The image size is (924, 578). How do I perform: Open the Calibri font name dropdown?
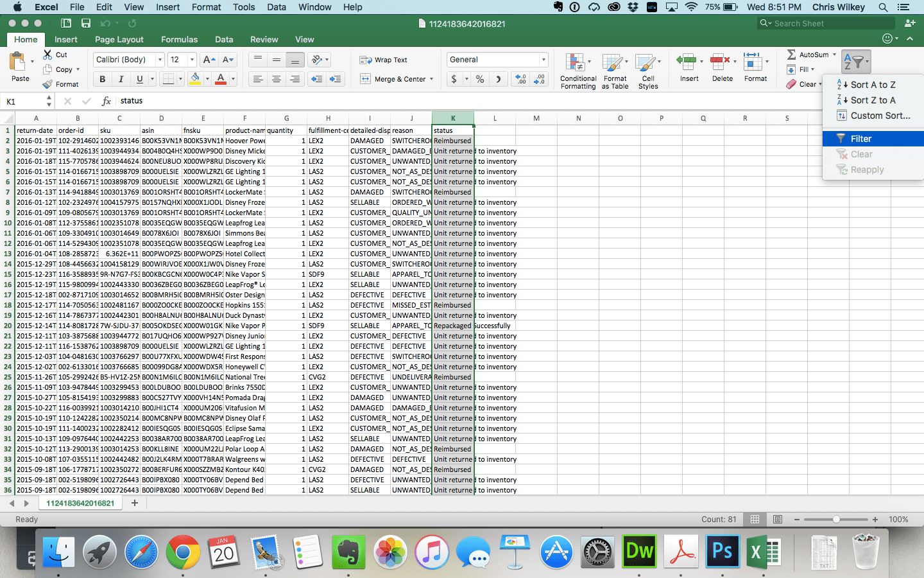[160, 60]
